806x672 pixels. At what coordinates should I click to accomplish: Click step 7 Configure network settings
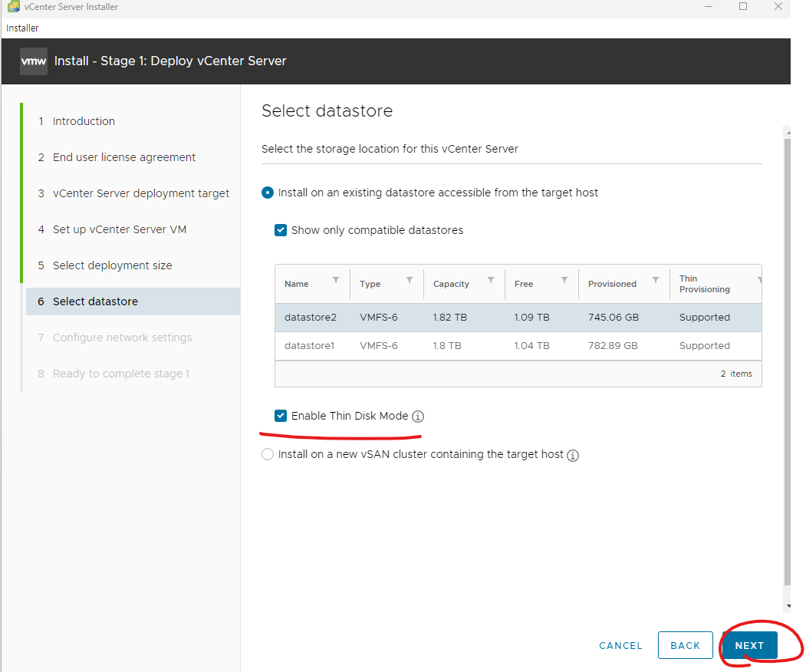coord(123,338)
